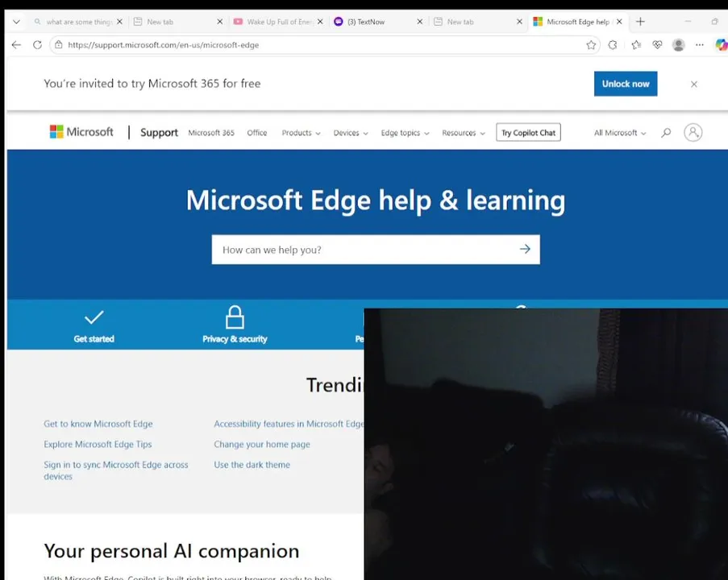Viewport: 728px width, 580px height.
Task: Open the Extensions puzzle icon
Action: 613,45
